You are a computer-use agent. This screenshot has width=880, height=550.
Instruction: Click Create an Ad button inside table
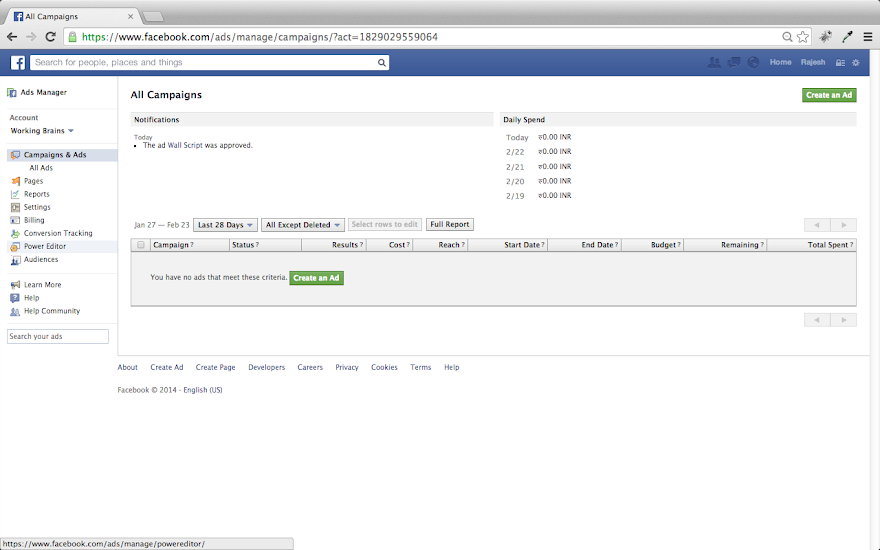tap(317, 278)
